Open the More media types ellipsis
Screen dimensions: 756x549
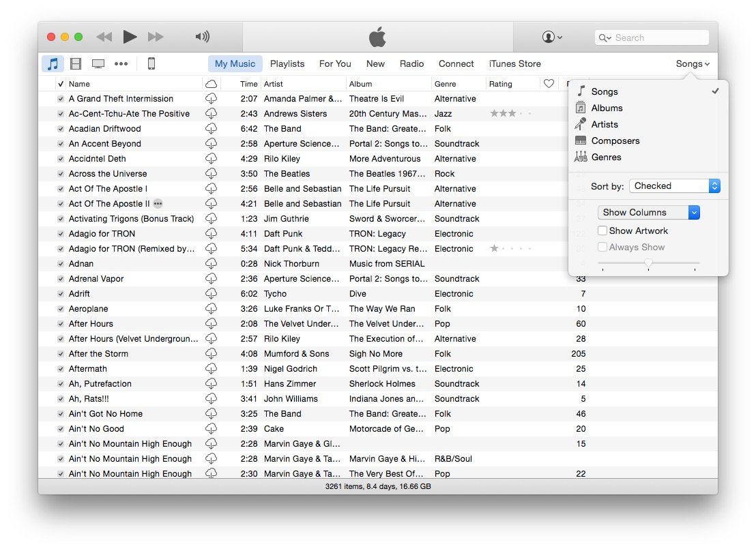[x=121, y=63]
